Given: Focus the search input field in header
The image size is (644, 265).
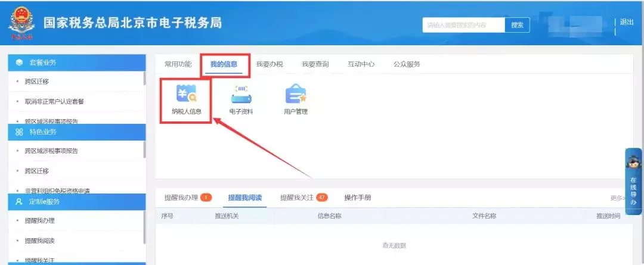Looking at the screenshot, I should 464,25.
